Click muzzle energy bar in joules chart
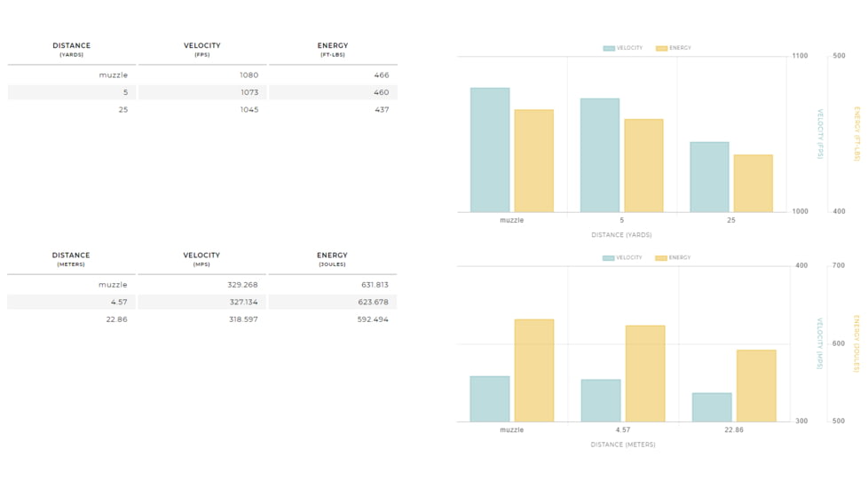Viewport: 868px width, 488px height. [534, 370]
